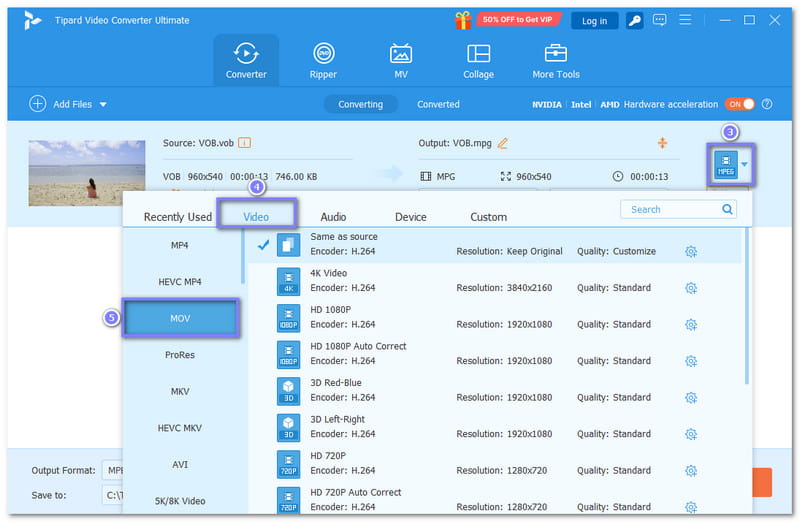Open settings gear for 3D Left-Right

coord(691,434)
